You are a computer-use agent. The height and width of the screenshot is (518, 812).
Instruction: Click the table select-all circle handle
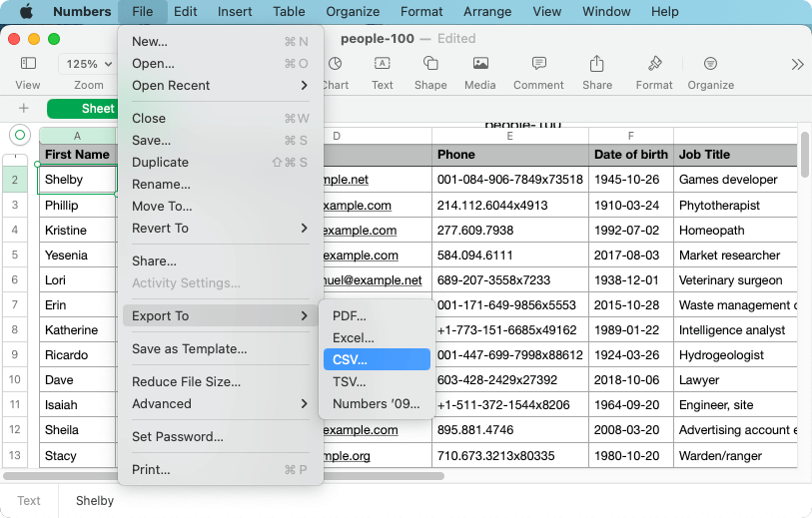coord(19,135)
